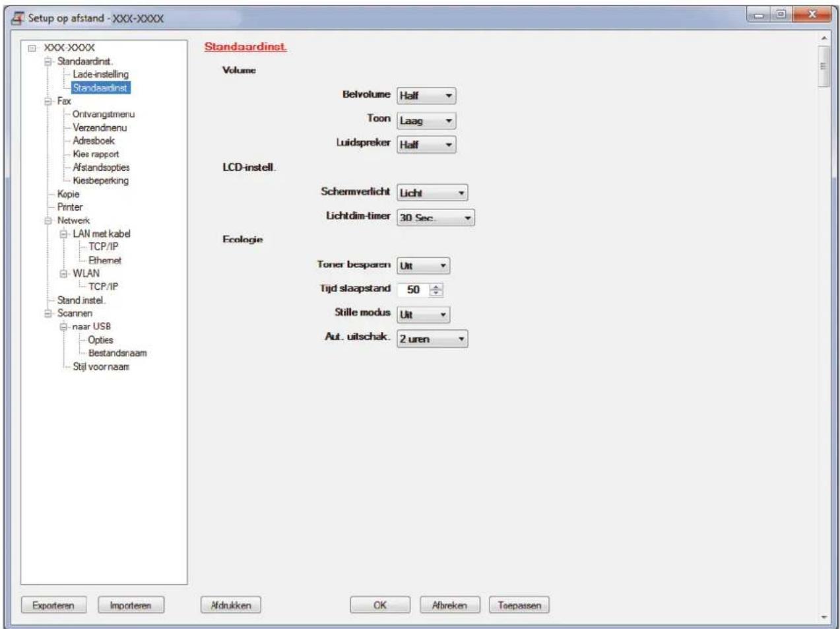Screen dimensions: 840x629
Task: Select Kiesbeperking in the tree
Action: tap(100, 180)
